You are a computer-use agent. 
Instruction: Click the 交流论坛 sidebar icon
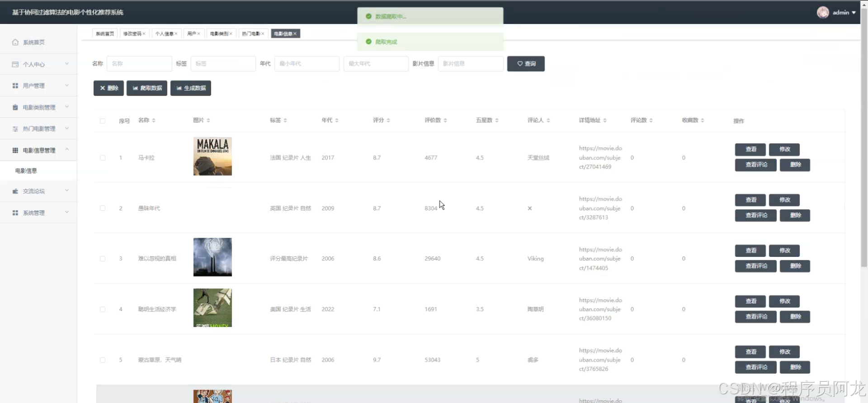15,191
